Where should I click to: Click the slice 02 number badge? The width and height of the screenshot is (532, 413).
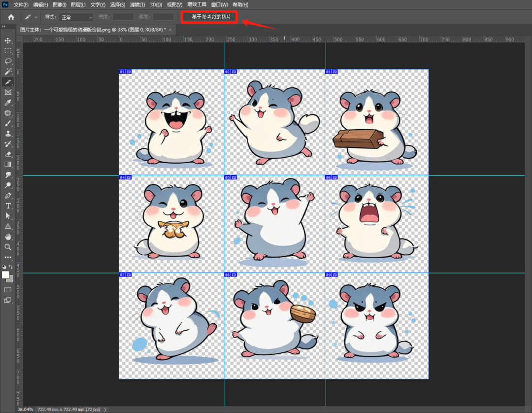pos(227,72)
